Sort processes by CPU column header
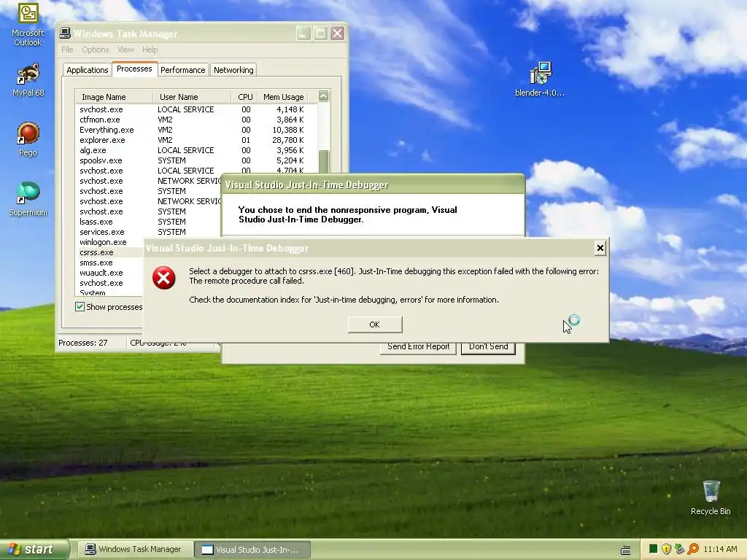The image size is (747, 560). coord(244,97)
